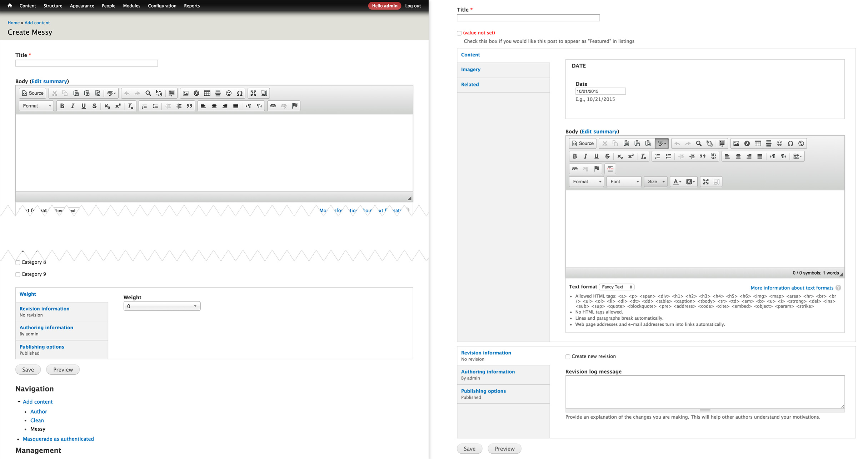Click left Title input field

[x=86, y=63]
